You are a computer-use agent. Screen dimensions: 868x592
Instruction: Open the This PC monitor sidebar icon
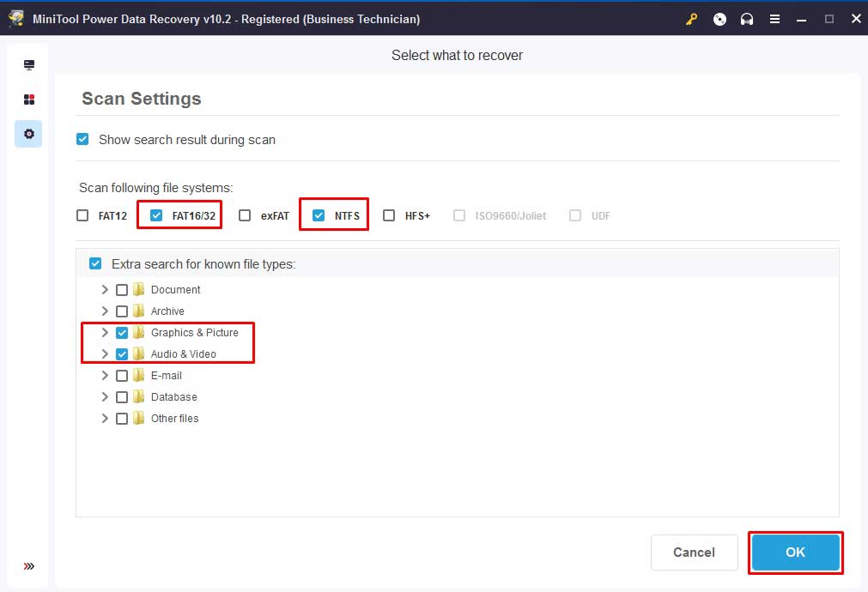coord(29,64)
